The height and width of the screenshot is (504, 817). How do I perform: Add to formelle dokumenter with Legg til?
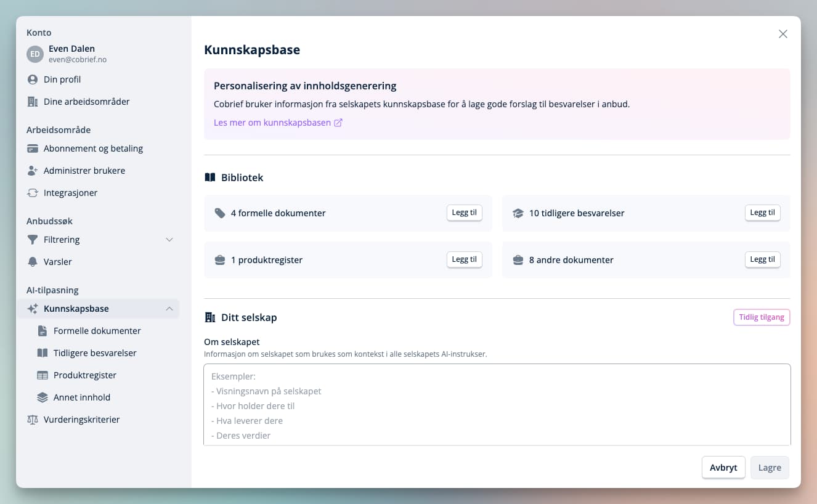(464, 213)
